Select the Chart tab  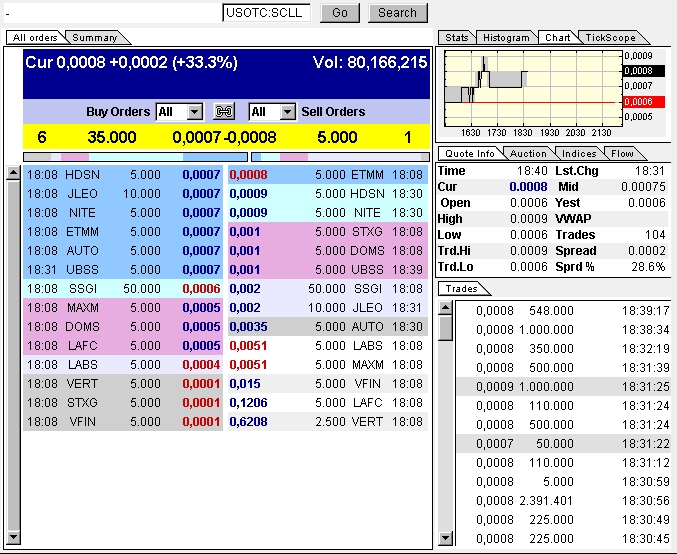pos(557,38)
